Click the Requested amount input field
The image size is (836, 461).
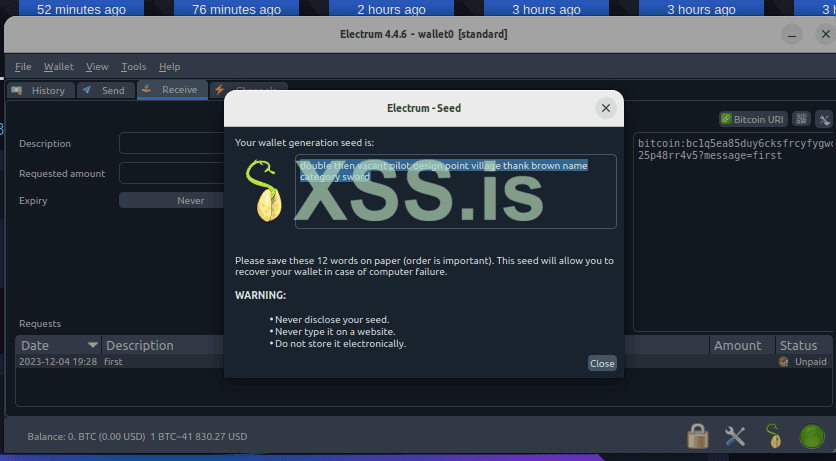(x=172, y=173)
